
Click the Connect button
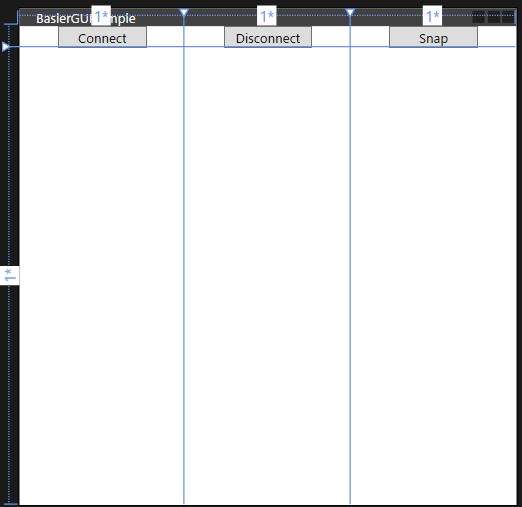[x=102, y=37]
